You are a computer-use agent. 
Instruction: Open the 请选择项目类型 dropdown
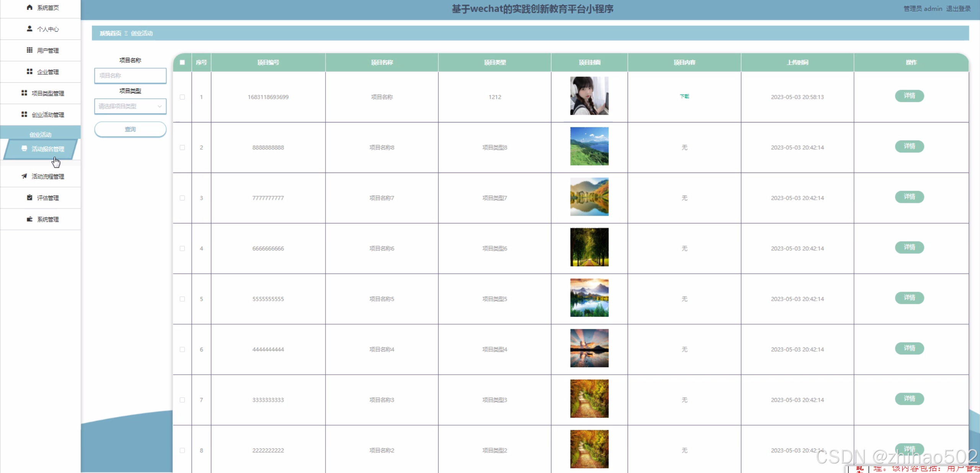click(126, 106)
